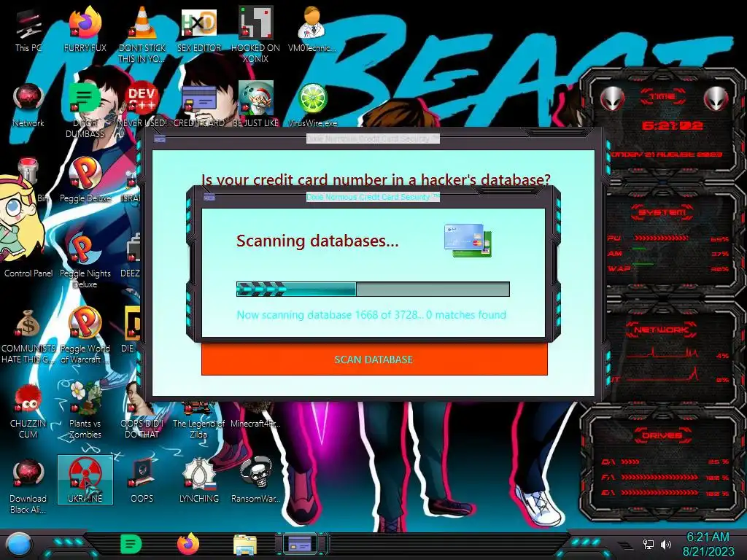
Task: Click the network tray icon
Action: [x=648, y=544]
